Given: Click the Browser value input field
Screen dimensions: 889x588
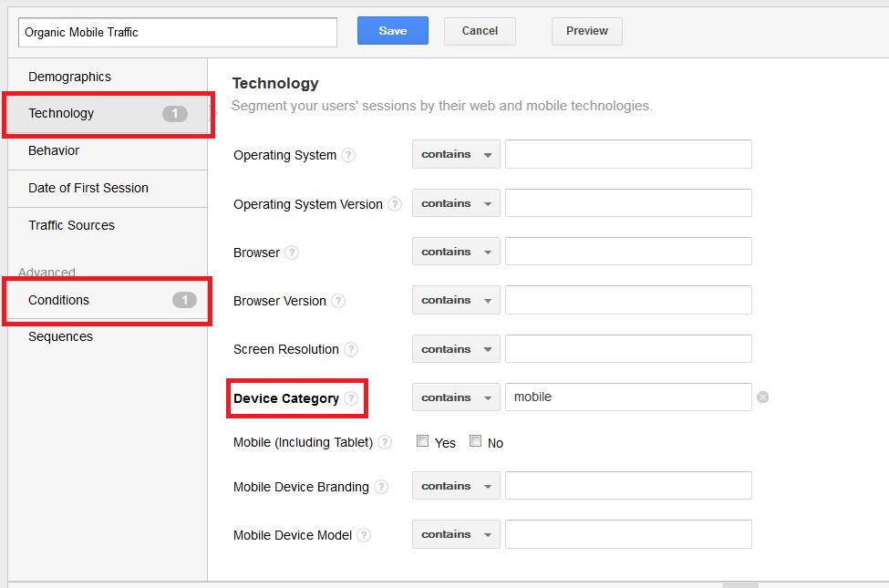Looking at the screenshot, I should click(628, 252).
